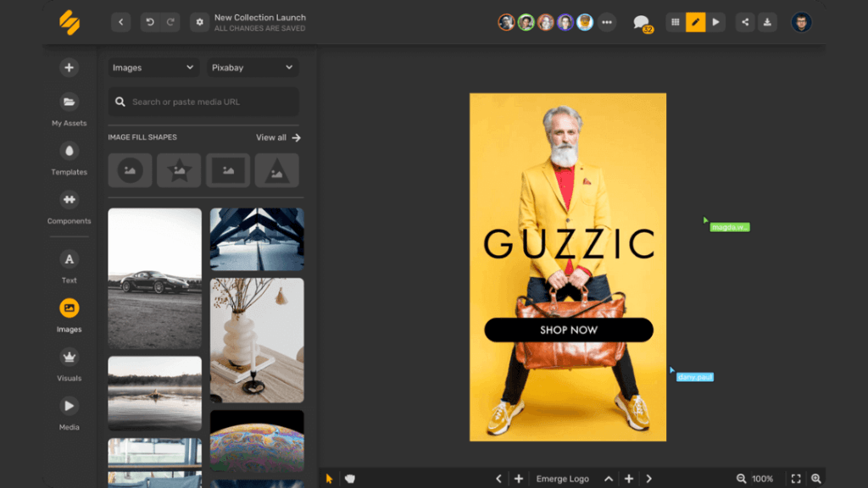Activate the pencil edit mode
Viewport: 868px width, 488px height.
pos(695,22)
